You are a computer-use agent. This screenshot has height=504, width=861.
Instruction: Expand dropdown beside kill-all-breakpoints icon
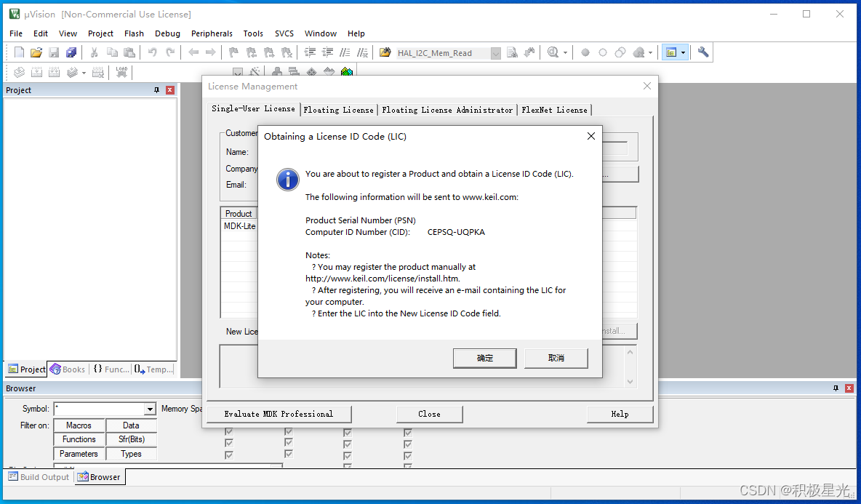coord(651,52)
